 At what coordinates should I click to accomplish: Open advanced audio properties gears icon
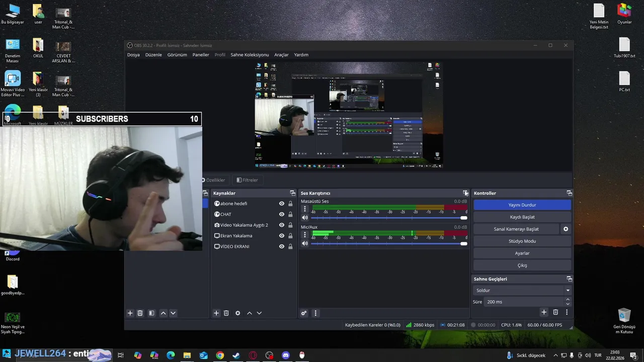304,313
